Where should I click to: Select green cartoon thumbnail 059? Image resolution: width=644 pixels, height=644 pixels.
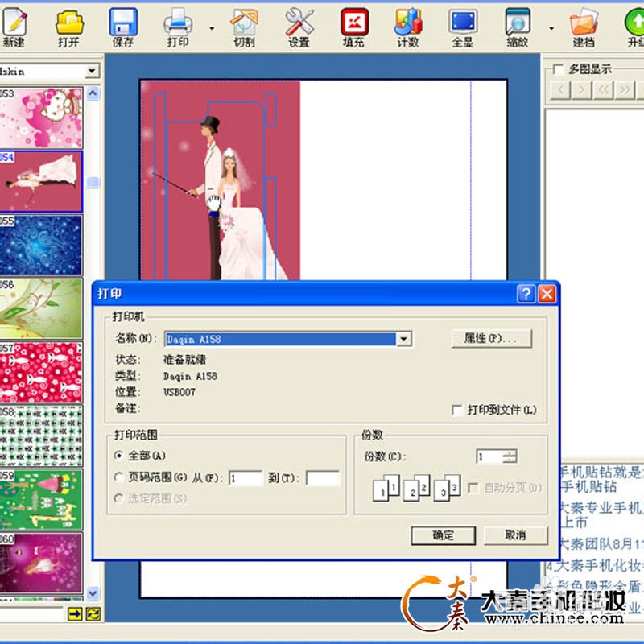41,499
